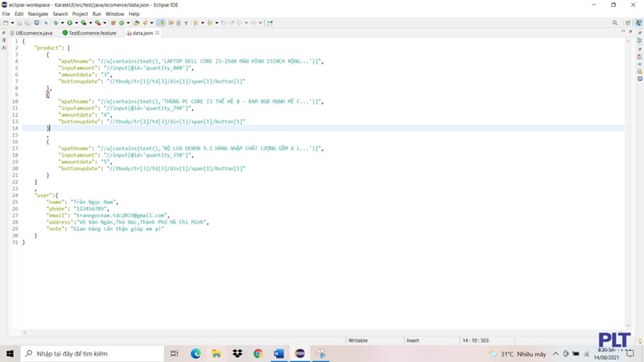Go to Previous Annotation icon
644x362 pixels.
click(210, 23)
